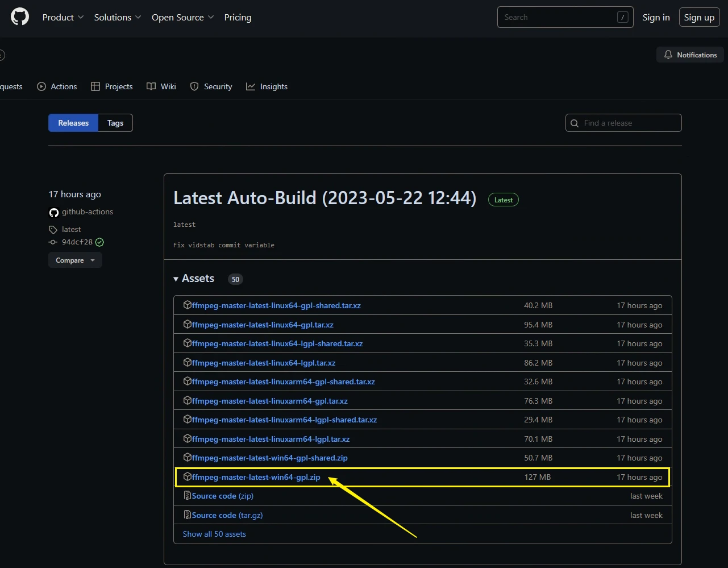Click package icon of linuxarm64-lgpl.tar.xz
Screen dimensions: 728x568
188,438
